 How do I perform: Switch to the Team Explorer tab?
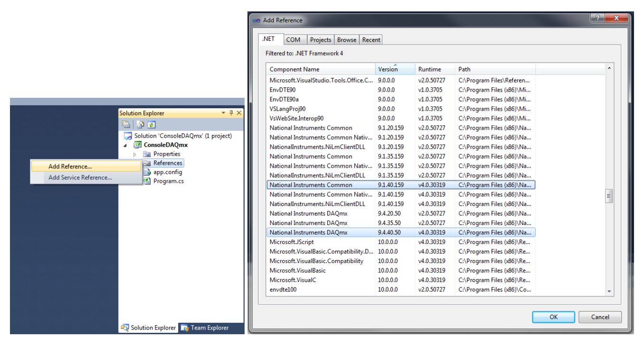(205, 328)
